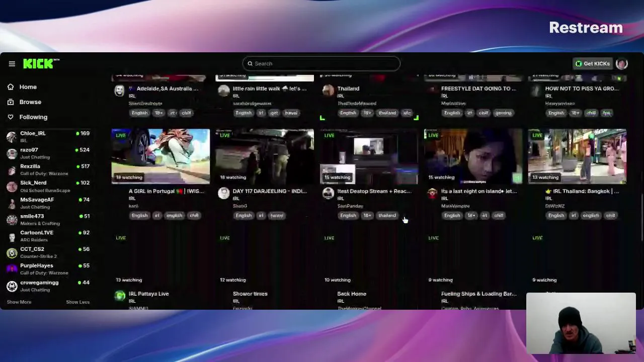Screen dimensions: 644x362
Task: Open Fueling Ships & Loading Bar stream title
Action: coord(478,294)
